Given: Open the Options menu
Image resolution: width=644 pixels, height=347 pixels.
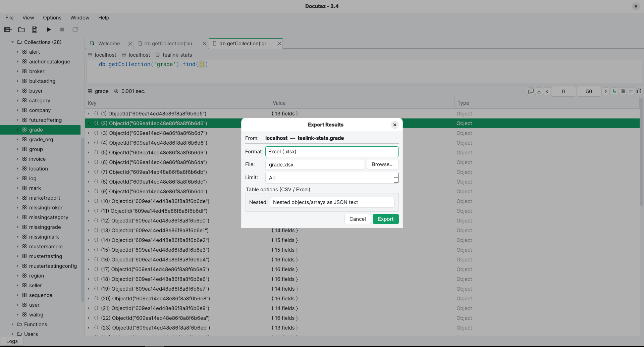Looking at the screenshot, I should [52, 18].
